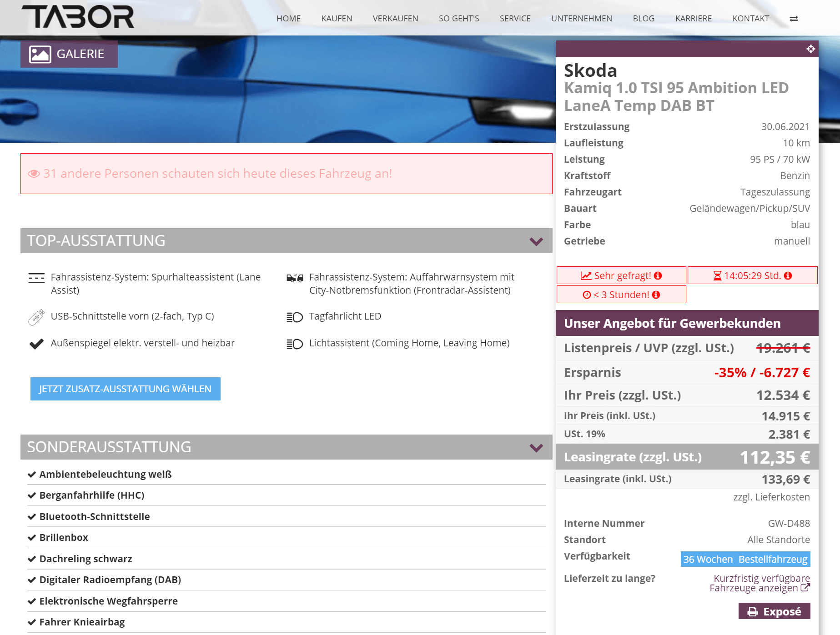Open the Galerie image icon
The width and height of the screenshot is (840, 635).
(x=40, y=54)
